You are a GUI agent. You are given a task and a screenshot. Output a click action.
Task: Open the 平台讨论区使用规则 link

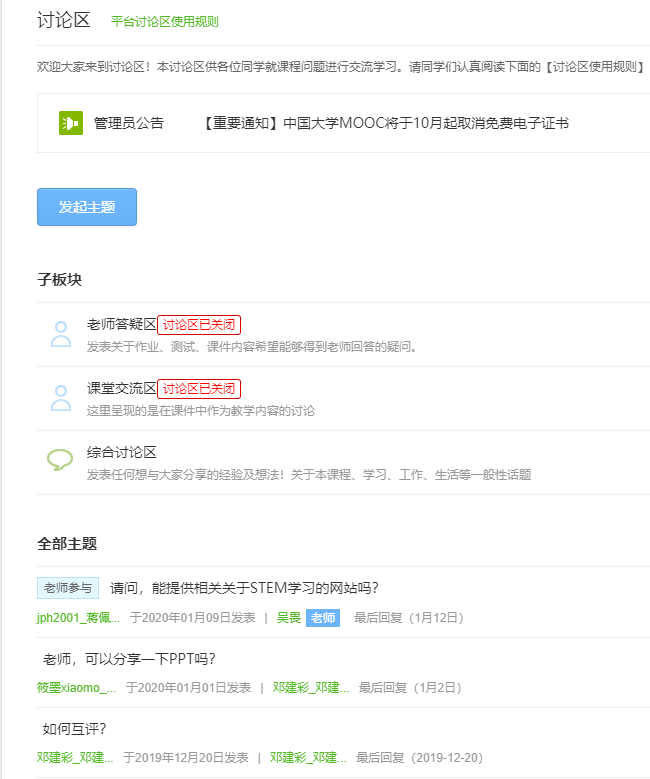(x=164, y=21)
